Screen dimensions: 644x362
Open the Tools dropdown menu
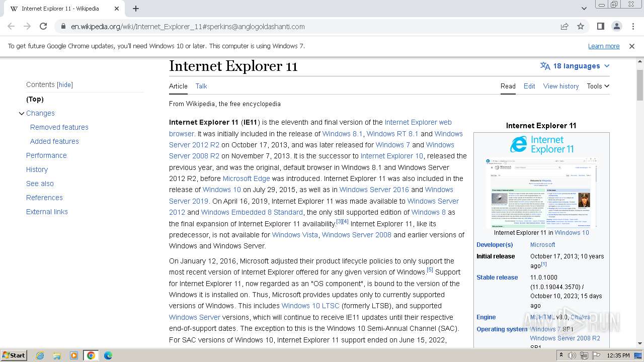click(x=598, y=86)
